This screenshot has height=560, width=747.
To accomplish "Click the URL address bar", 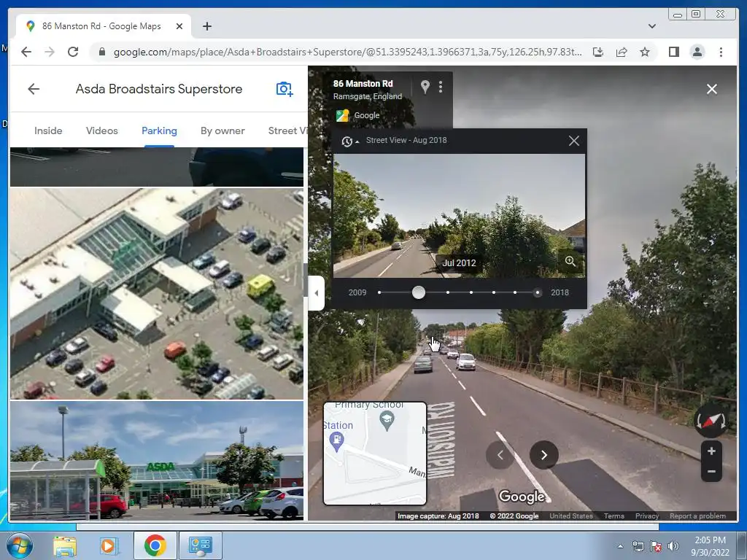I will tap(347, 52).
